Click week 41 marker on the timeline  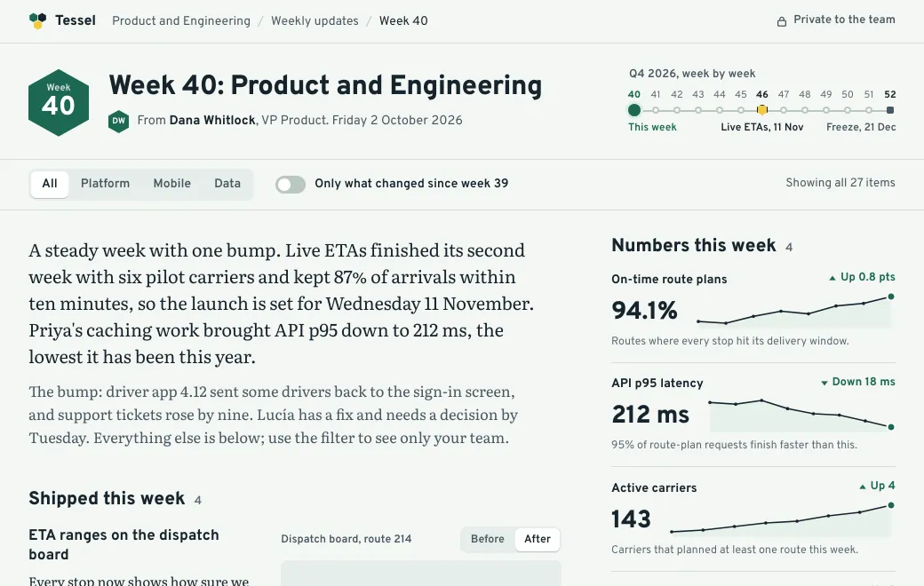[x=656, y=110]
